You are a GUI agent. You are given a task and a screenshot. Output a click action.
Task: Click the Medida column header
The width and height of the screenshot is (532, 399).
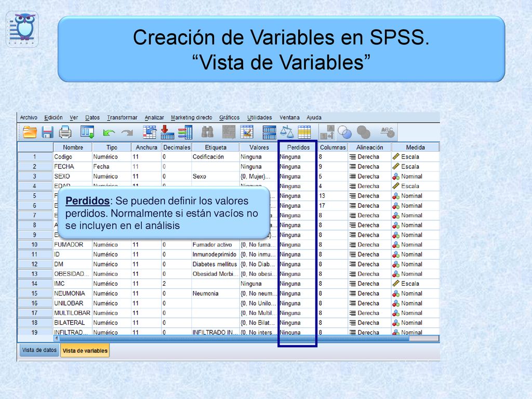coord(415,147)
